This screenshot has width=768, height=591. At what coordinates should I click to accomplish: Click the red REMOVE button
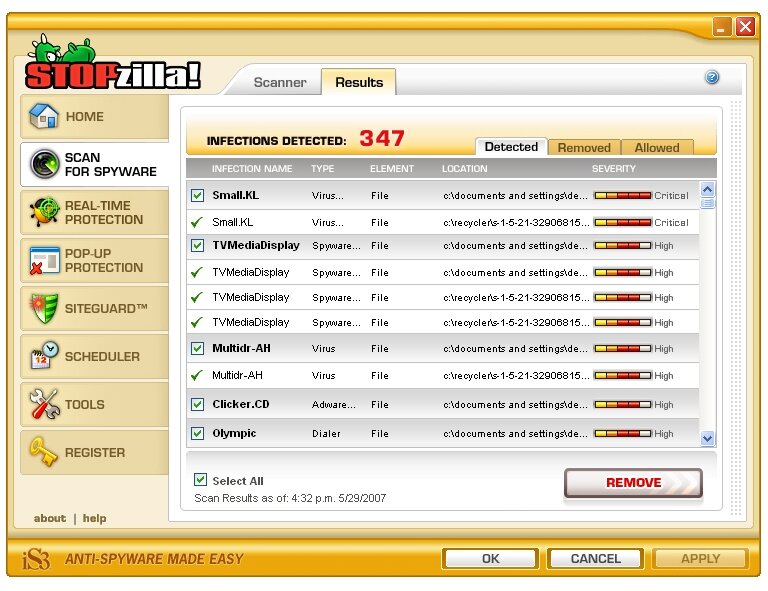tap(633, 483)
